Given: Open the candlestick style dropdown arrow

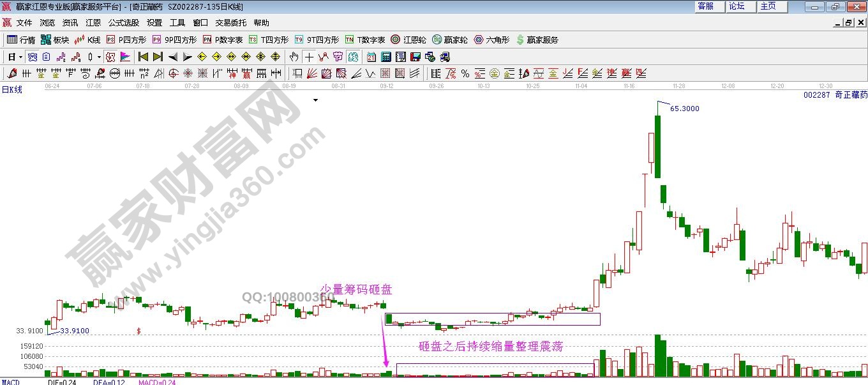Looking at the screenshot, I should (x=98, y=57).
